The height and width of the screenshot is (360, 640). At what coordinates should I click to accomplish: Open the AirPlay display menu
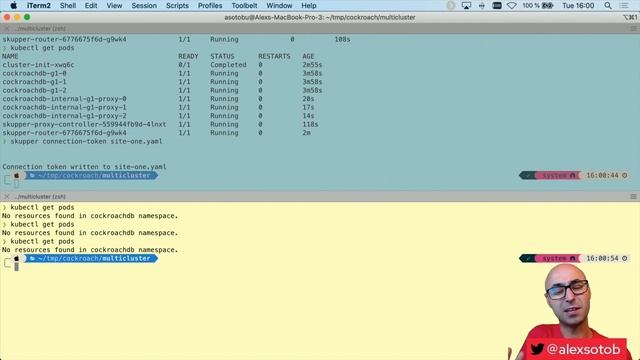466,6
